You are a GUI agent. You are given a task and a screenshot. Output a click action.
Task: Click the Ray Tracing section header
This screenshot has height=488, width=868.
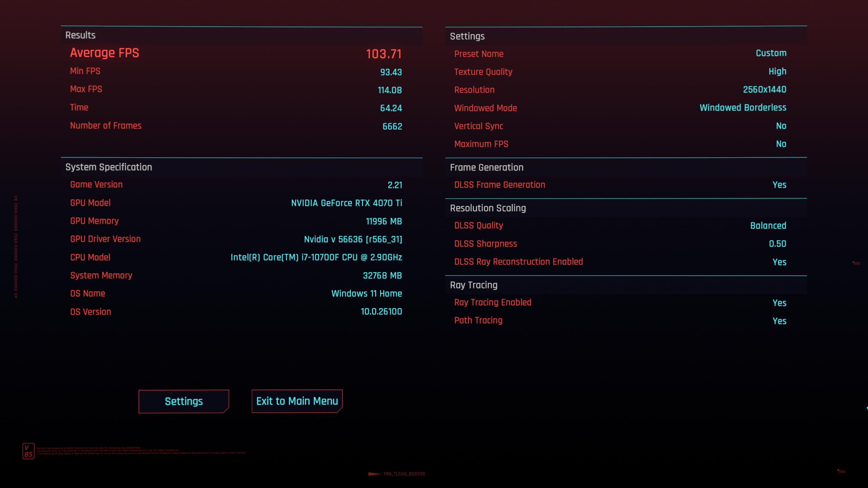(x=473, y=285)
